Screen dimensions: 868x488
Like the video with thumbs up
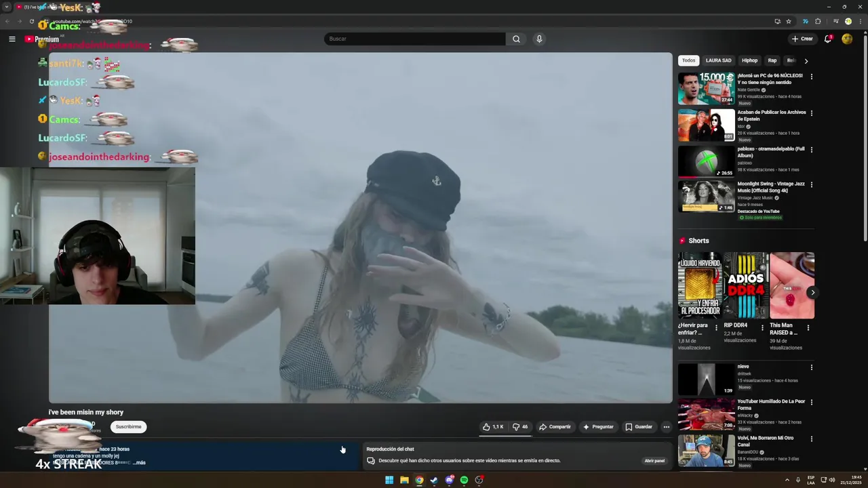coord(493,427)
